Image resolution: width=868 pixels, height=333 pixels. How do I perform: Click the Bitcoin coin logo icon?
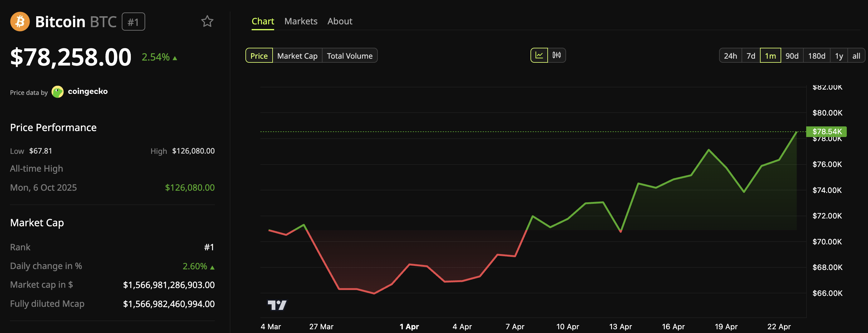coord(20,22)
